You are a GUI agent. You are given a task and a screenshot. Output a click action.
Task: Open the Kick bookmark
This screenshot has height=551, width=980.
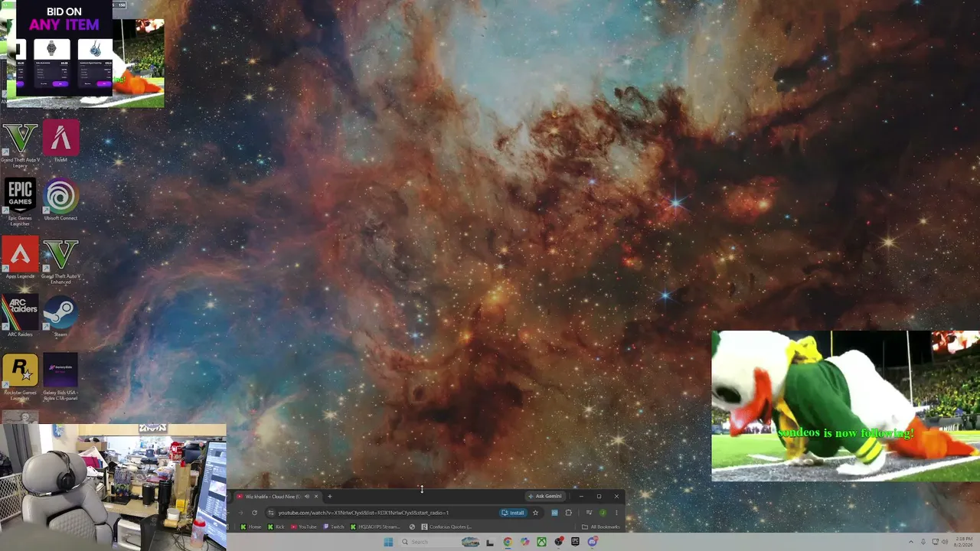tap(276, 527)
